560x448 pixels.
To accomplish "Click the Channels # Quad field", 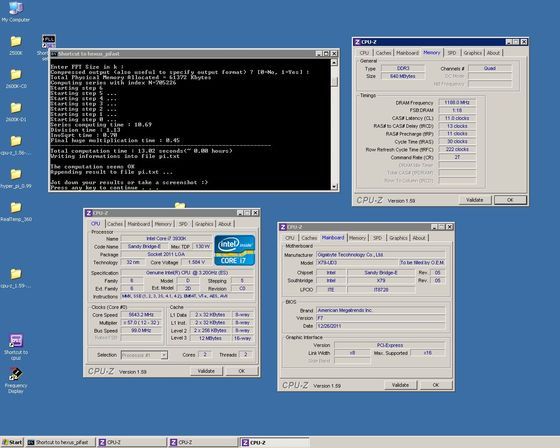I will click(x=490, y=68).
